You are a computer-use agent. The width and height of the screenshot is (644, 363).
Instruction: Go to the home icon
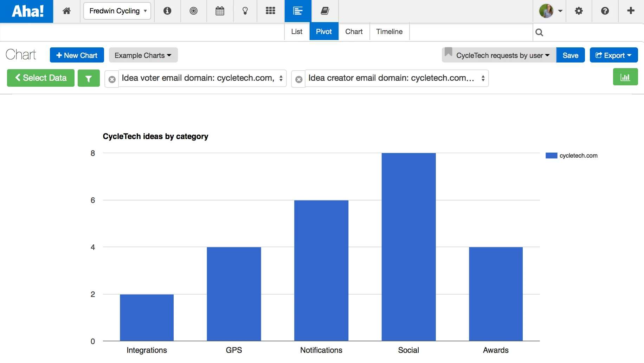click(67, 11)
